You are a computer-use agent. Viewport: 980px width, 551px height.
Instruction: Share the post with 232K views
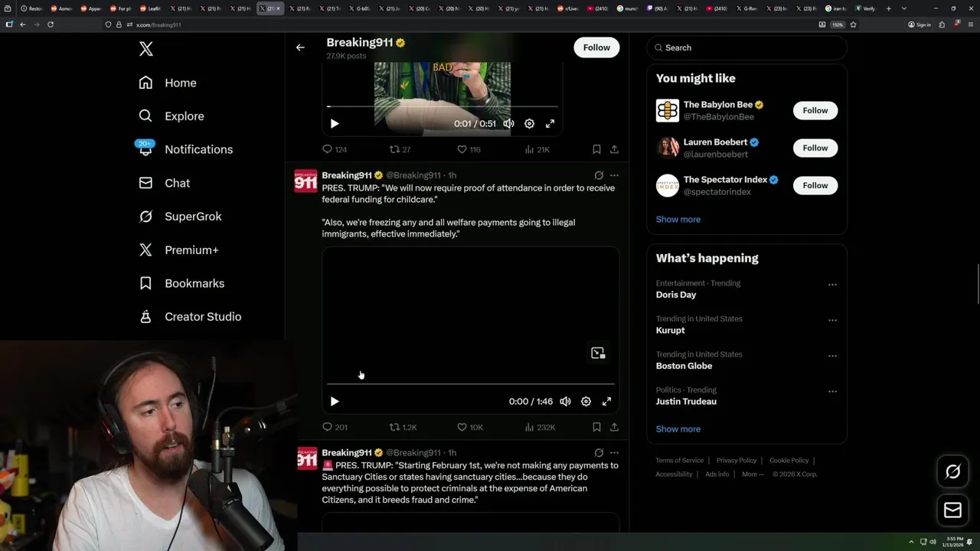click(614, 427)
